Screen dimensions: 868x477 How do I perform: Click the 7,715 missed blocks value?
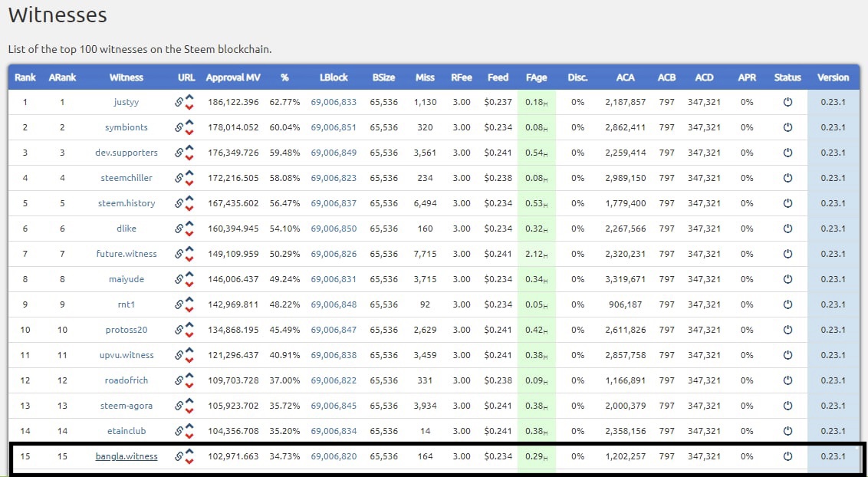(425, 254)
